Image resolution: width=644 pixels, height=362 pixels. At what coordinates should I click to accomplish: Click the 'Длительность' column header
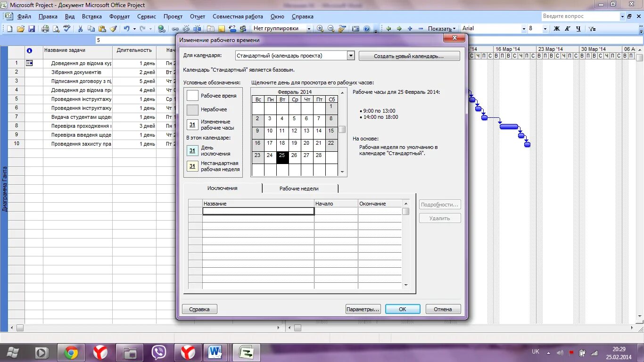[134, 50]
